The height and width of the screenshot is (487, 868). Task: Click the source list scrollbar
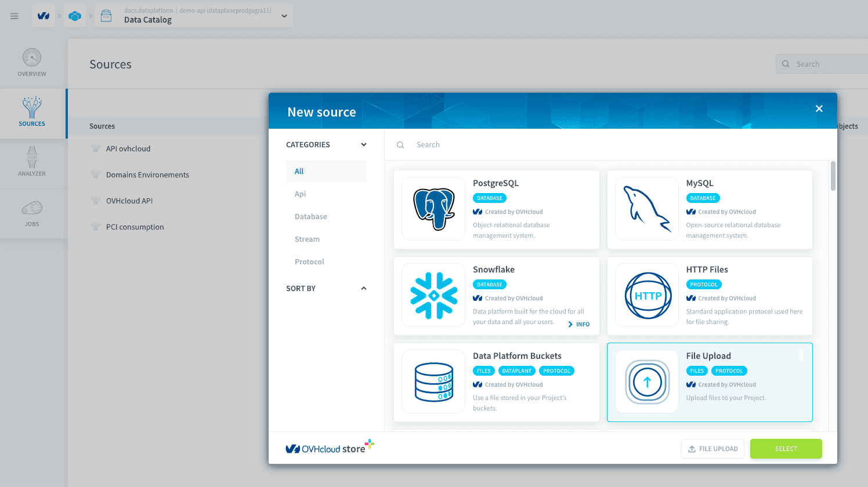click(x=833, y=176)
